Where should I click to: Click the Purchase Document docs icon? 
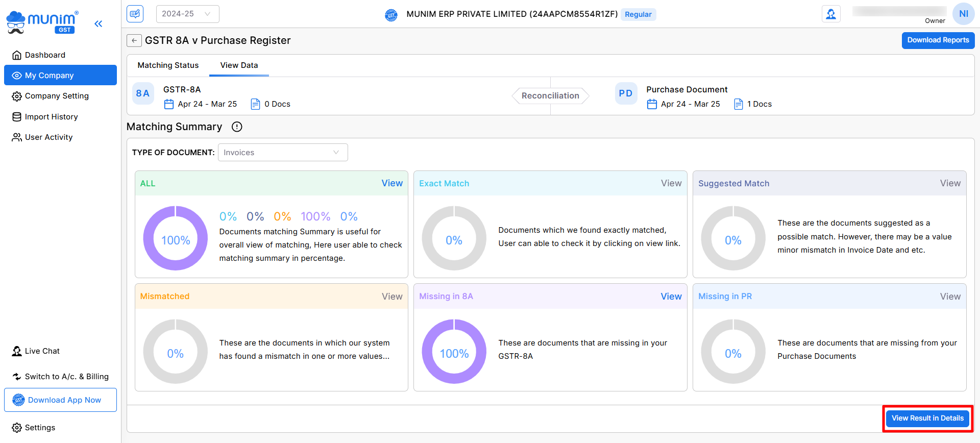point(738,104)
